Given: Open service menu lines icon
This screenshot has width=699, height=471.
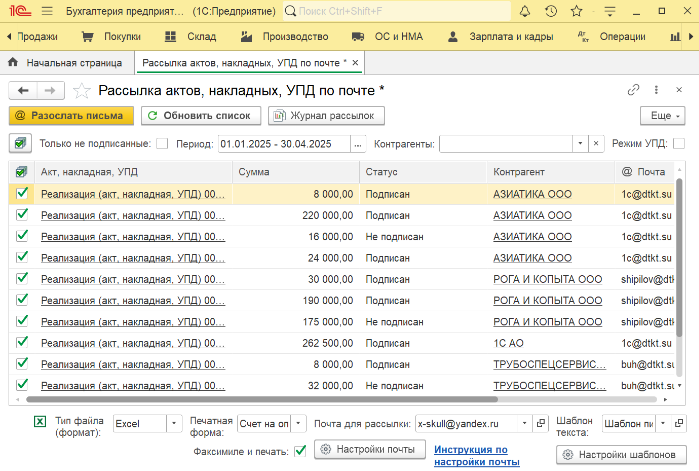Looking at the screenshot, I should point(609,11).
